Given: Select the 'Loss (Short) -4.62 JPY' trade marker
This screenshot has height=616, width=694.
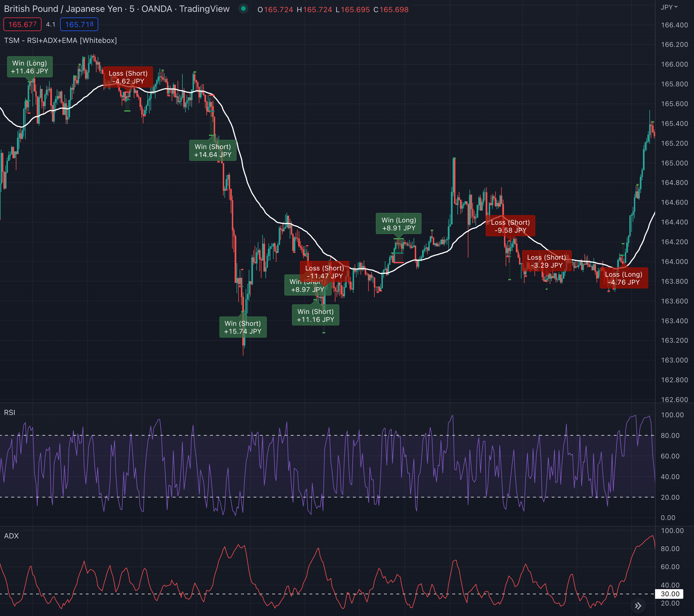Looking at the screenshot, I should tap(128, 77).
